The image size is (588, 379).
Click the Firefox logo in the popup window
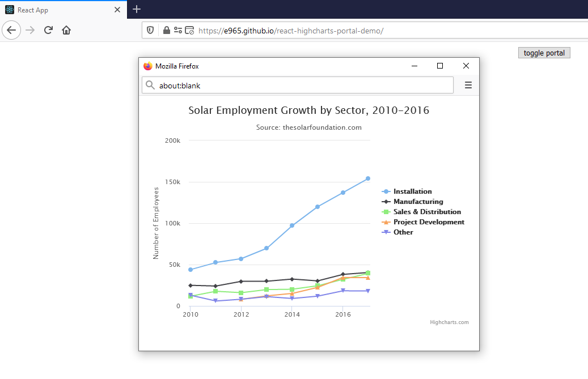148,66
